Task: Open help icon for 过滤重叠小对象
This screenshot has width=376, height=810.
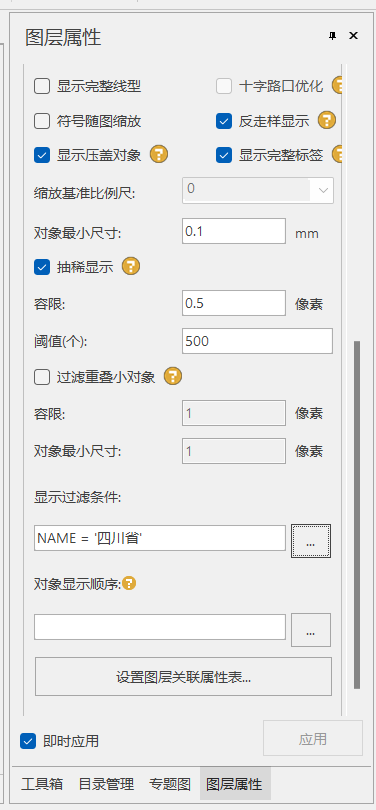Action: (x=173, y=377)
